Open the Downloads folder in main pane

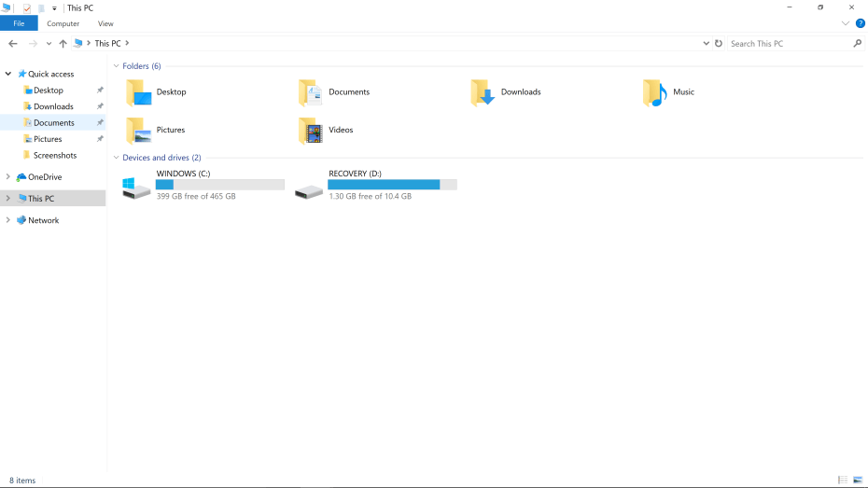point(483,92)
